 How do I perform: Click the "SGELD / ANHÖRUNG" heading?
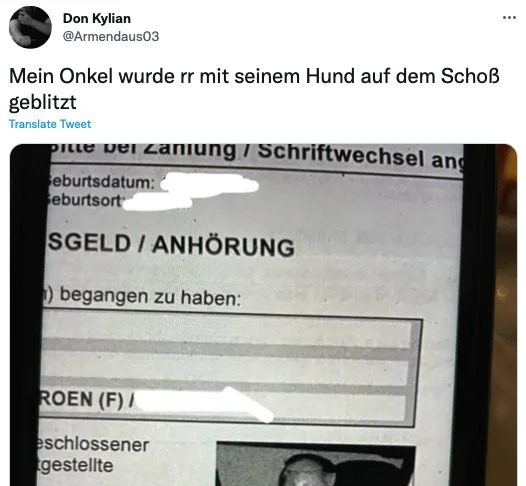click(171, 245)
